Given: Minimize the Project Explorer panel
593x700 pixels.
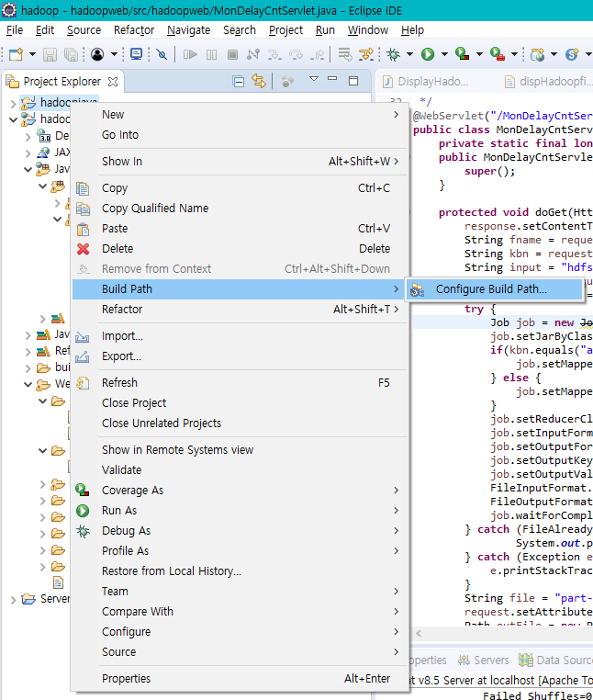Looking at the screenshot, I should (332, 79).
